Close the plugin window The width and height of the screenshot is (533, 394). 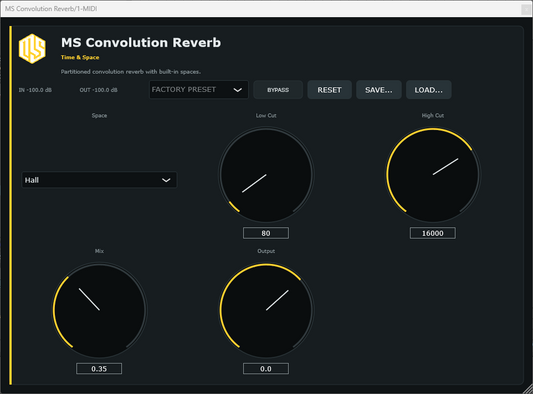[526, 9]
